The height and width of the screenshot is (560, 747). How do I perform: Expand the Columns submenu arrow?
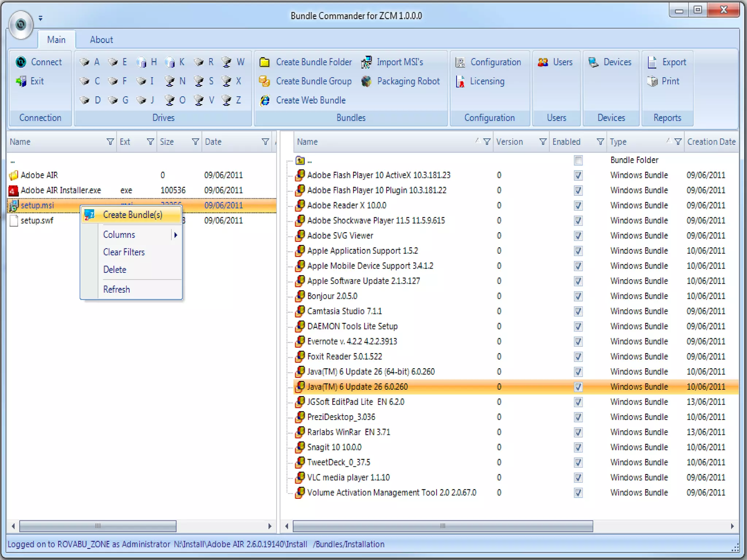tap(176, 235)
